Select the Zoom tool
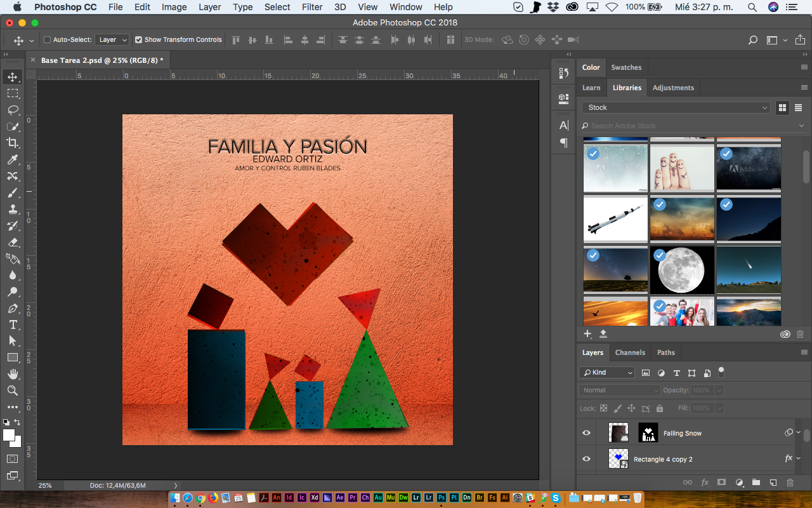Viewport: 812px width, 508px height. coord(13,391)
